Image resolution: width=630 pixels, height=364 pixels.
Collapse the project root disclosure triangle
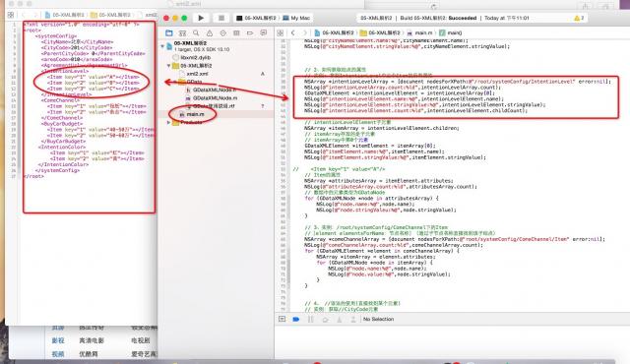162,46
